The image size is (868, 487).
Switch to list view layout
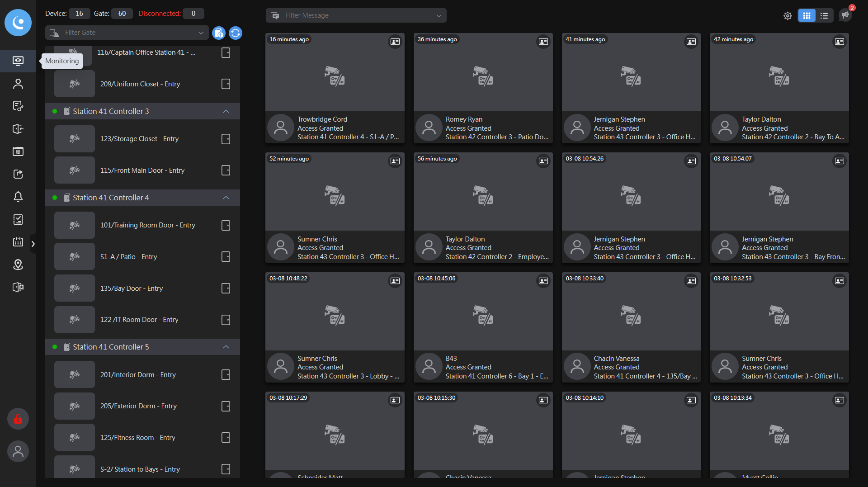click(824, 16)
